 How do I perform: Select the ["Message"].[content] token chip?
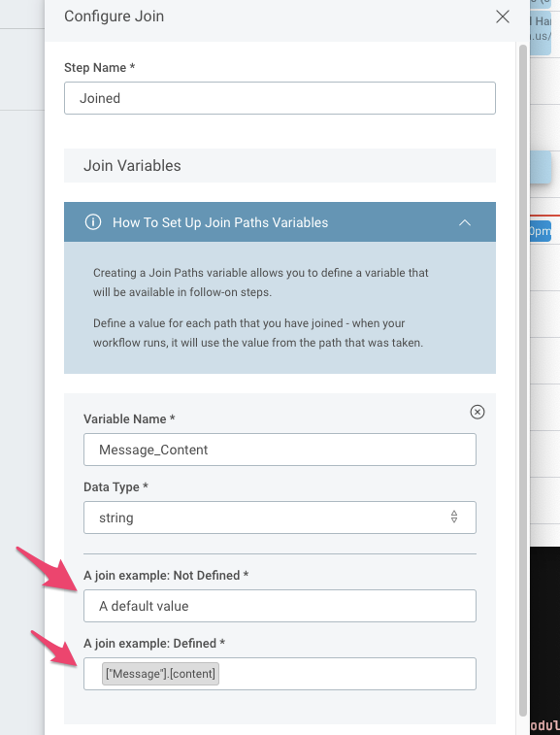pos(160,674)
